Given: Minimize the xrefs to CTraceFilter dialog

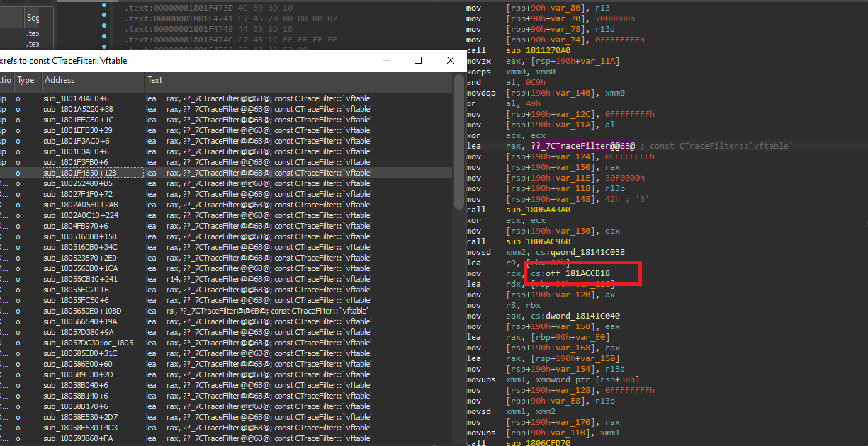Looking at the screenshot, I should coord(385,61).
